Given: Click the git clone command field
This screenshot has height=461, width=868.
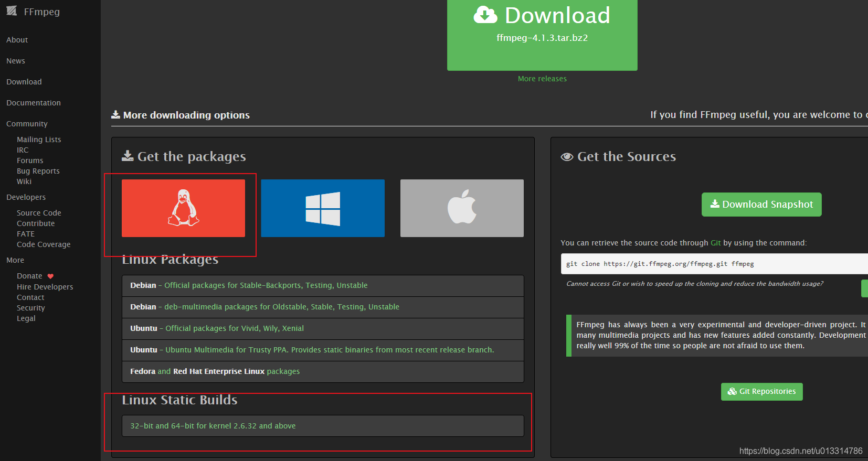Looking at the screenshot, I should (714, 264).
